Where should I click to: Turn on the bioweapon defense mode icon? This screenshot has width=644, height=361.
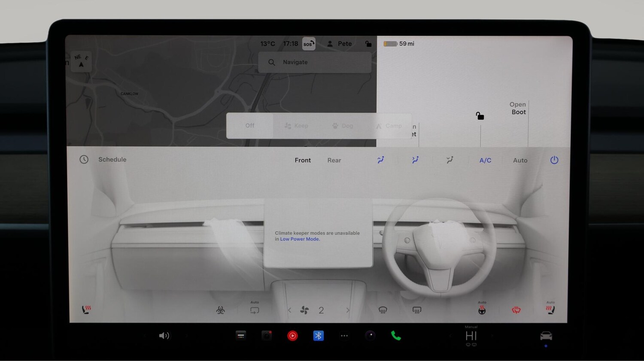click(220, 310)
